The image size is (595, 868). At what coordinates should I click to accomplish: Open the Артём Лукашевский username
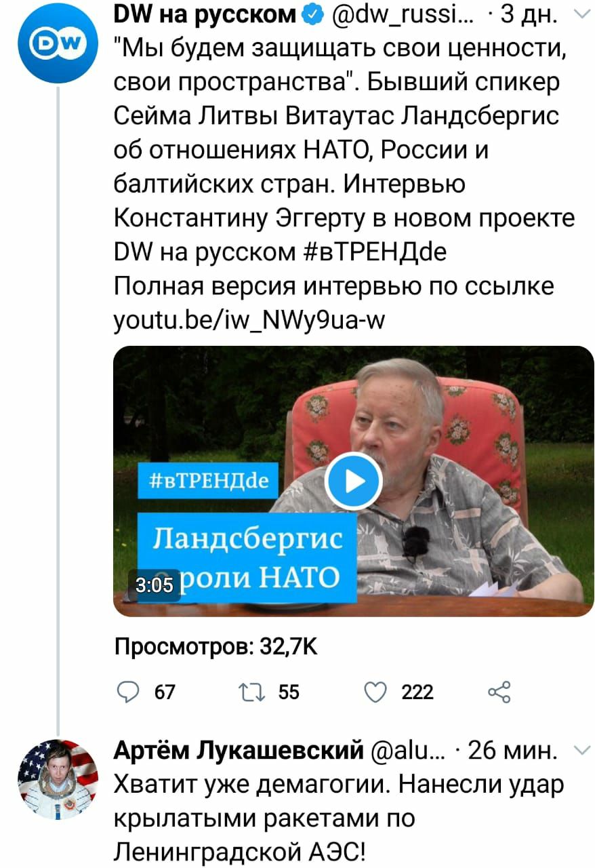(x=240, y=751)
